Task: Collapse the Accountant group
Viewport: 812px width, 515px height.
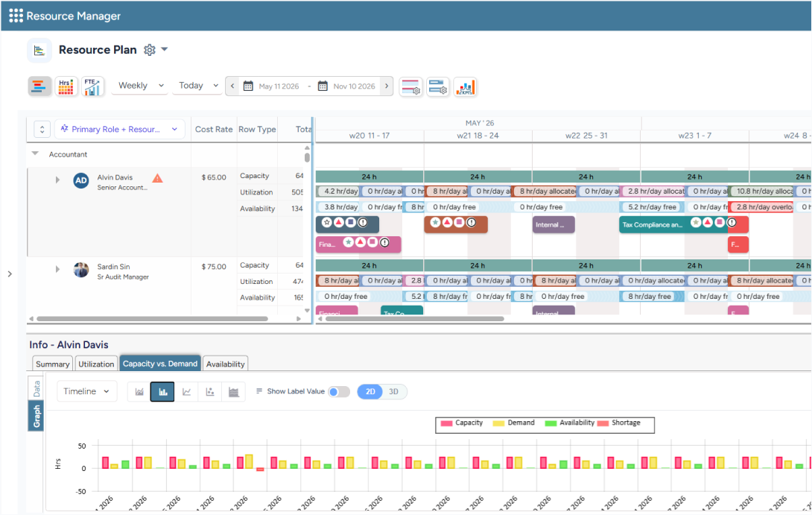Action: point(35,154)
